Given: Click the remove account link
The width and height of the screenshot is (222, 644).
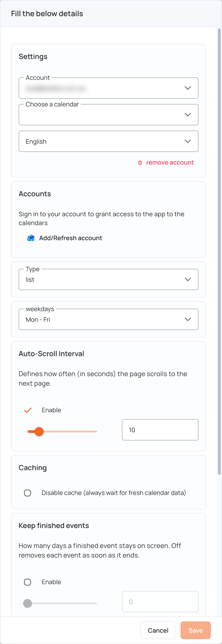Looking at the screenshot, I should point(170,163).
